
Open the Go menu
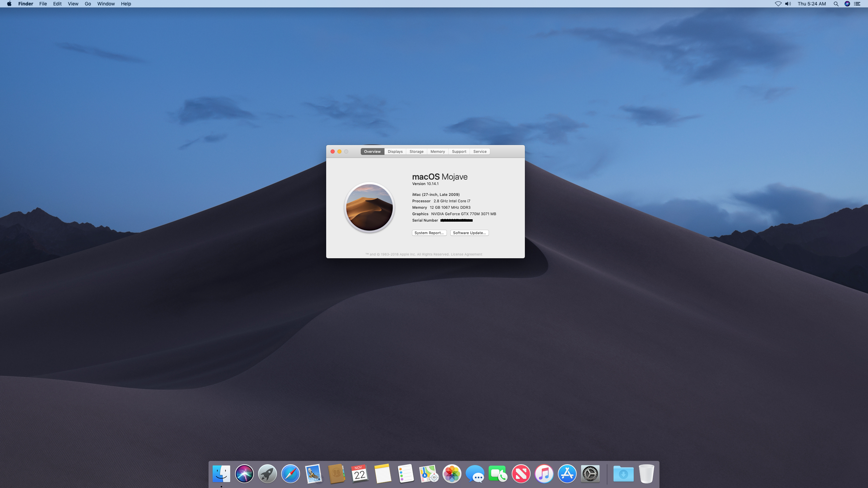pyautogui.click(x=88, y=4)
